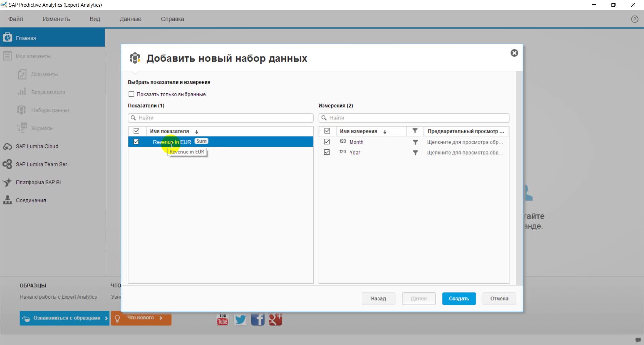Click the 'Соединения' icon
The height and width of the screenshot is (345, 644).
point(7,200)
